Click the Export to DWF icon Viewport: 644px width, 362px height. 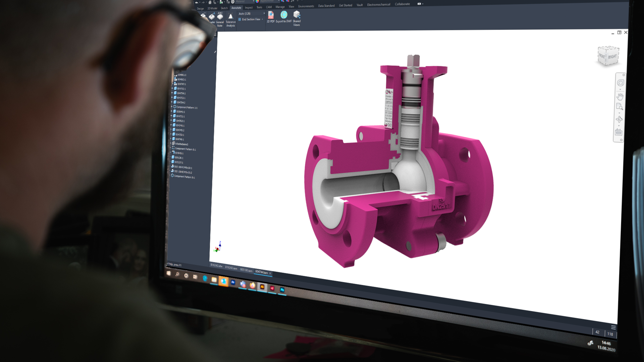284,15
